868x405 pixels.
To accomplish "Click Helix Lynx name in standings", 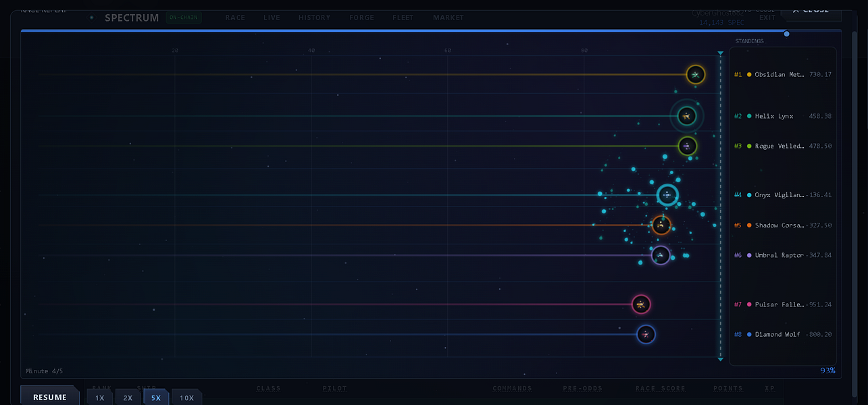I will pos(774,117).
